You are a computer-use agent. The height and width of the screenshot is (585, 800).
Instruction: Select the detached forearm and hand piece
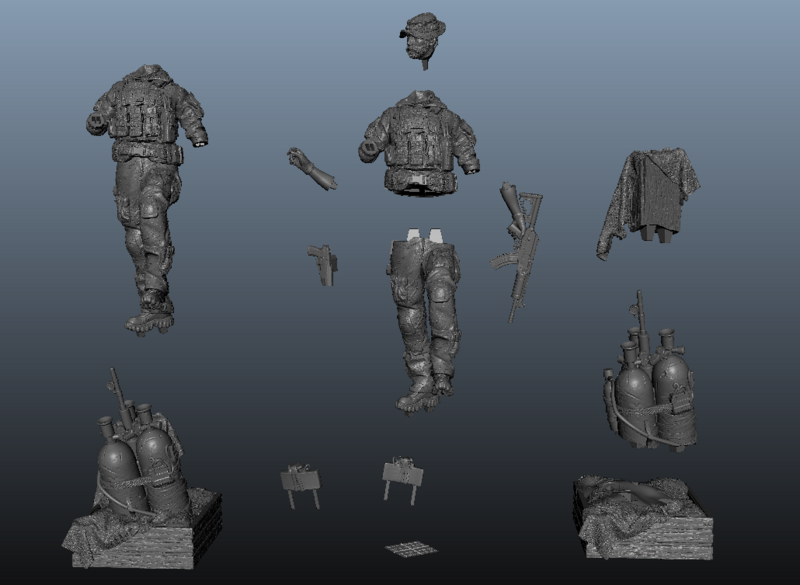coord(311,169)
